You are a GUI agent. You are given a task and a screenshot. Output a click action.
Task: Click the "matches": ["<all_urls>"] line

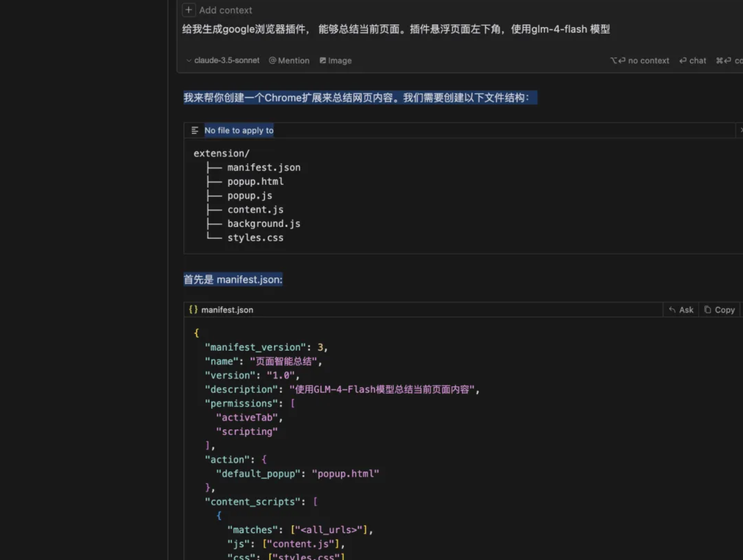point(300,530)
